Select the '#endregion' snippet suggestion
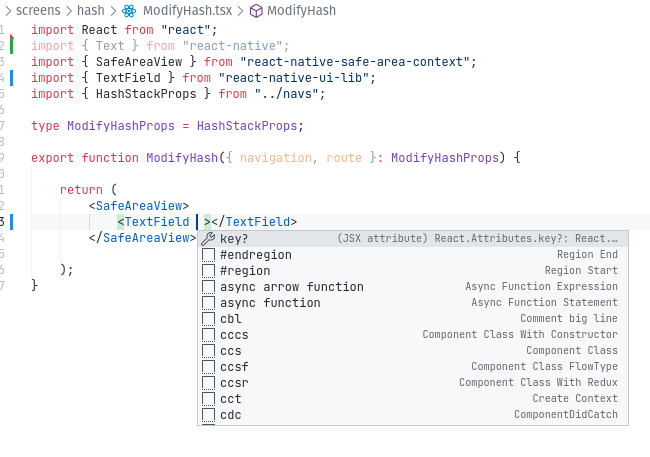This screenshot has width=650, height=457. pos(413,255)
